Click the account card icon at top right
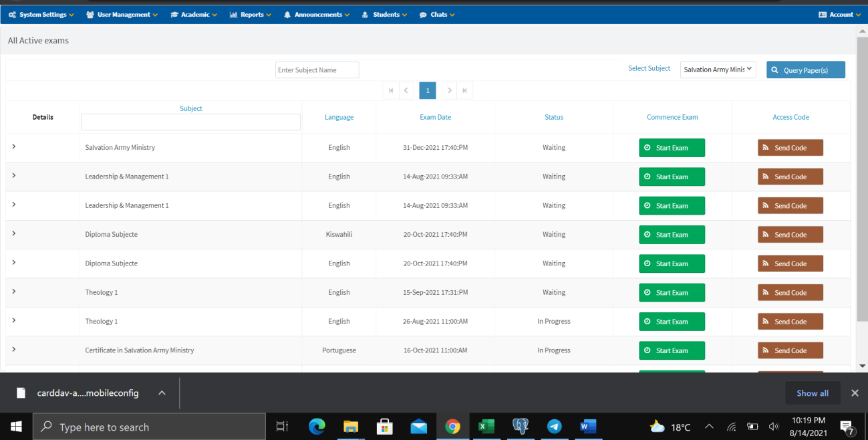The height and width of the screenshot is (440, 868). (822, 13)
